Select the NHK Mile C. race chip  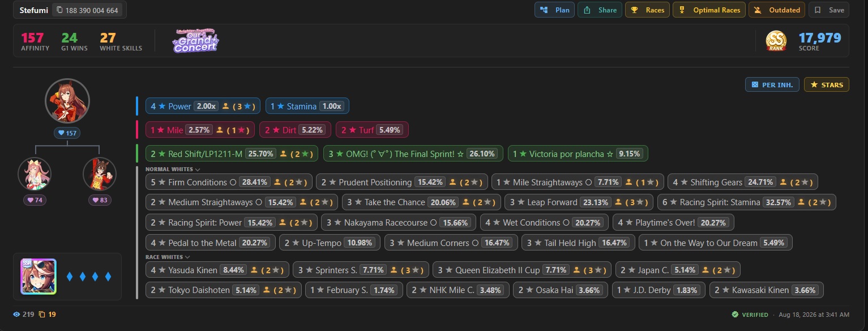click(457, 290)
